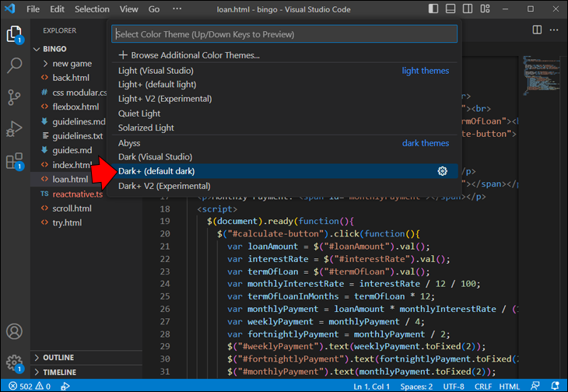Open the File menu
The image size is (568, 392).
coord(33,9)
